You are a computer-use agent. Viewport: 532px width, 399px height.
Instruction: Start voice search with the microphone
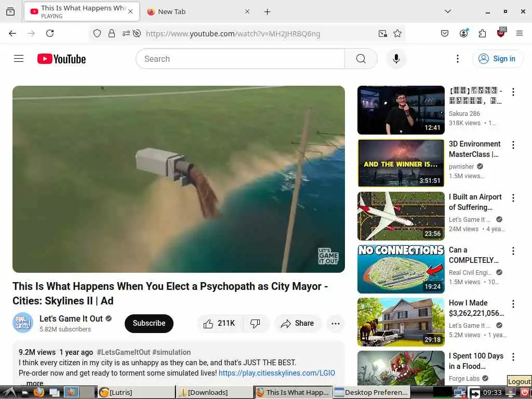pyautogui.click(x=396, y=59)
